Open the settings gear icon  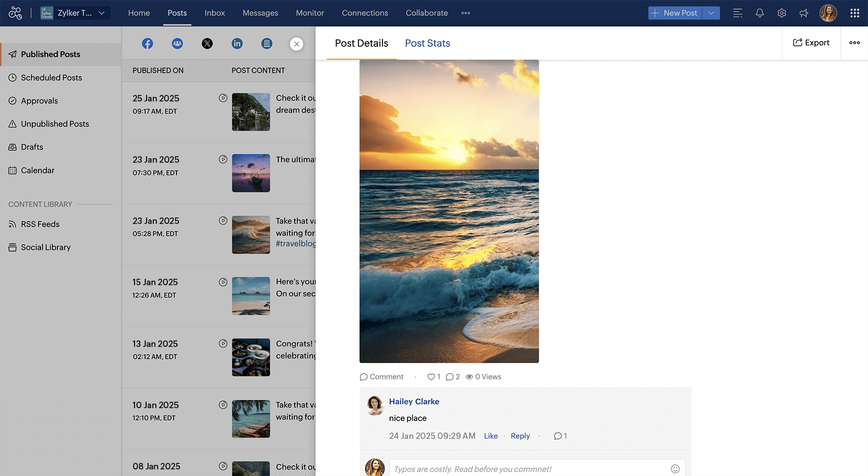tap(782, 13)
